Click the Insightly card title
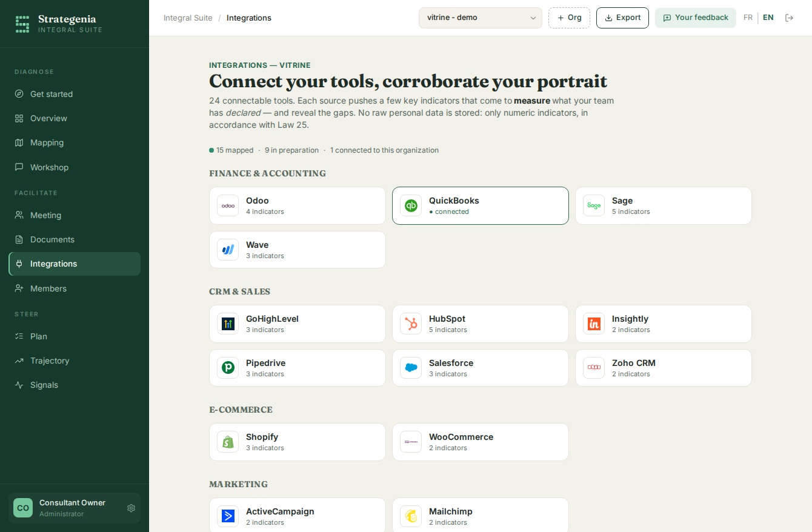The height and width of the screenshot is (532, 812). coord(630,319)
